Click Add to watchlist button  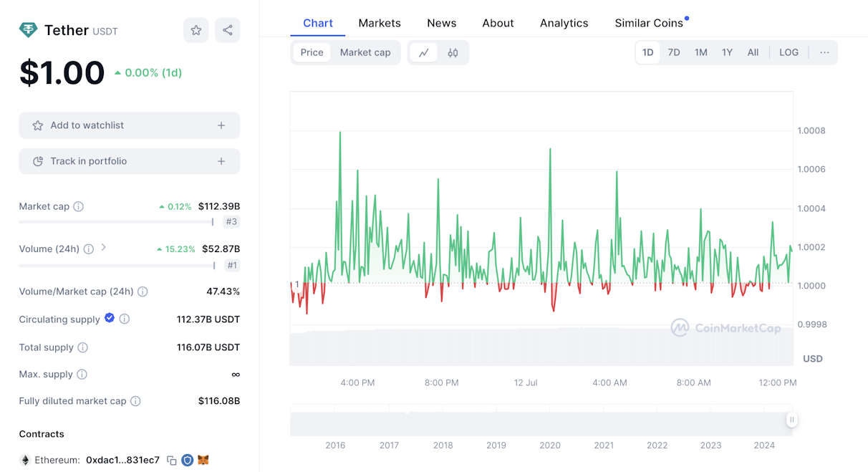click(x=130, y=125)
